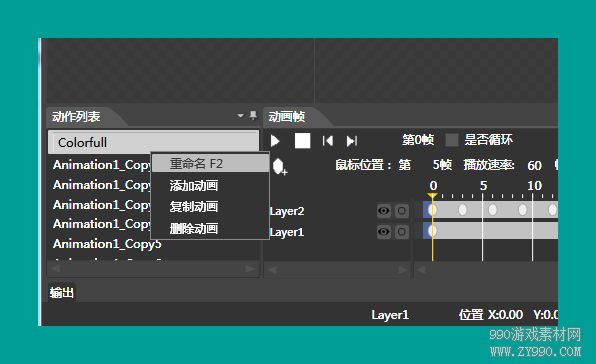This screenshot has height=364, width=596.
Task: Hide Layer2 with the eye icon
Action: click(384, 211)
